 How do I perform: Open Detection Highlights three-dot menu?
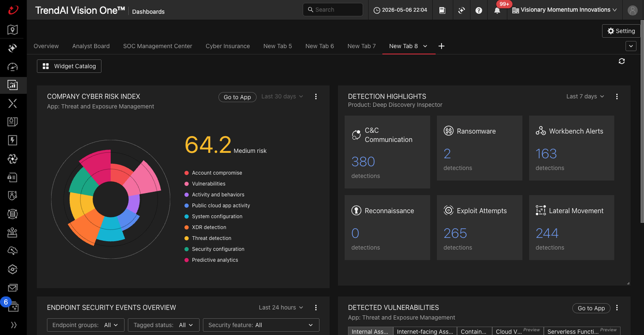pyautogui.click(x=617, y=97)
